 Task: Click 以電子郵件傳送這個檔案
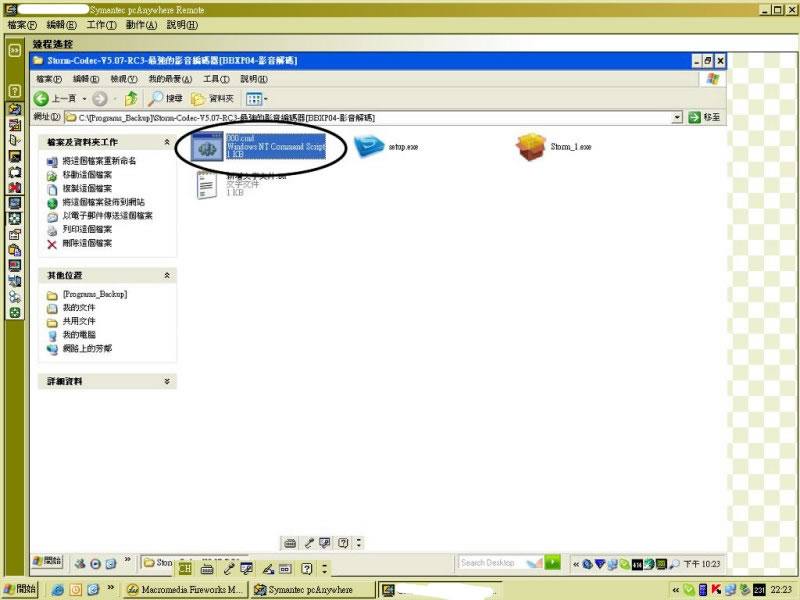tap(107, 216)
